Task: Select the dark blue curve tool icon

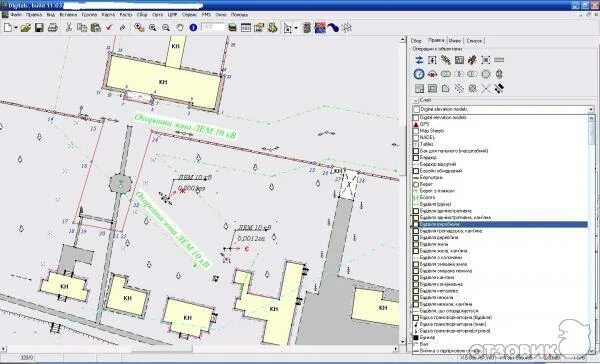Action: pos(333,28)
